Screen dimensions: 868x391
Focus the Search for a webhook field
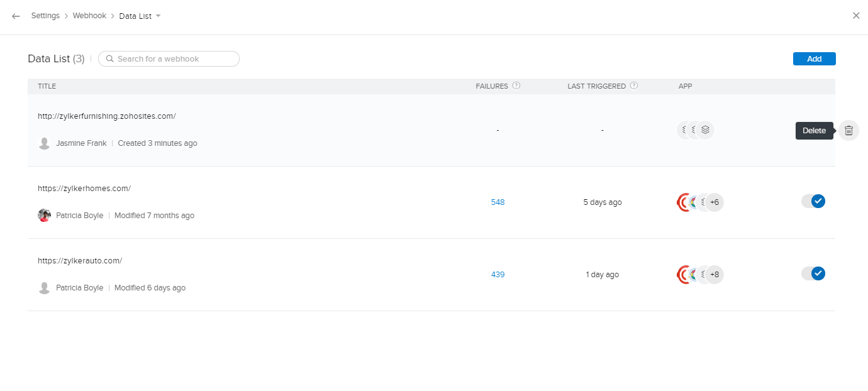173,59
